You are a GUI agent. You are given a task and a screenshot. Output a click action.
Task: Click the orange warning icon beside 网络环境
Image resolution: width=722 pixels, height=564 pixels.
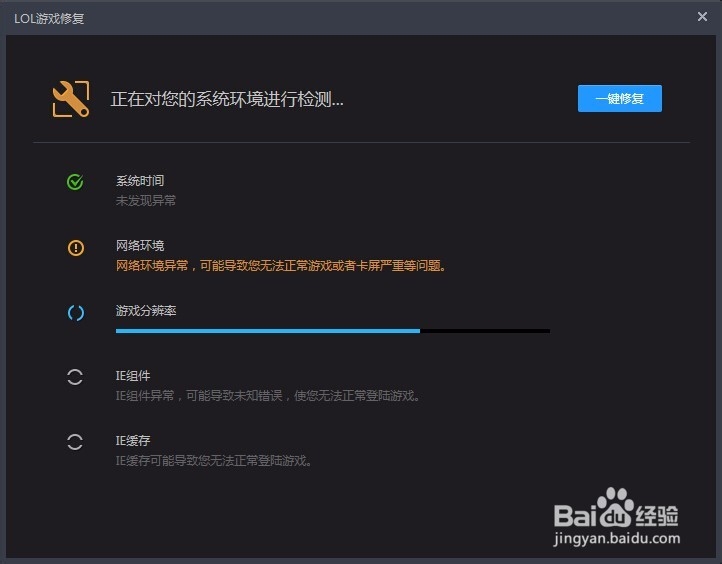pos(76,248)
